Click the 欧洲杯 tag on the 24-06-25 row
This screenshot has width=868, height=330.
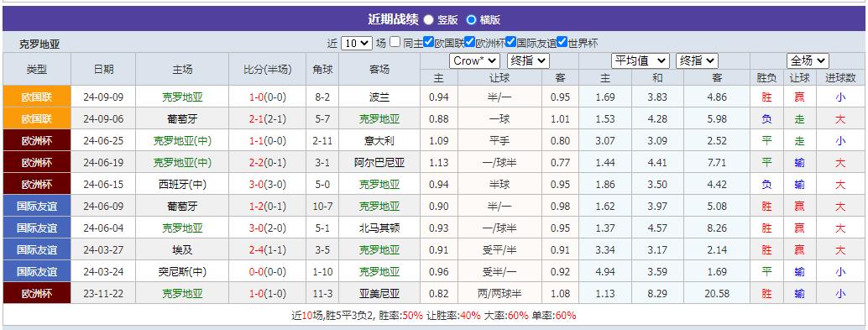[37, 140]
